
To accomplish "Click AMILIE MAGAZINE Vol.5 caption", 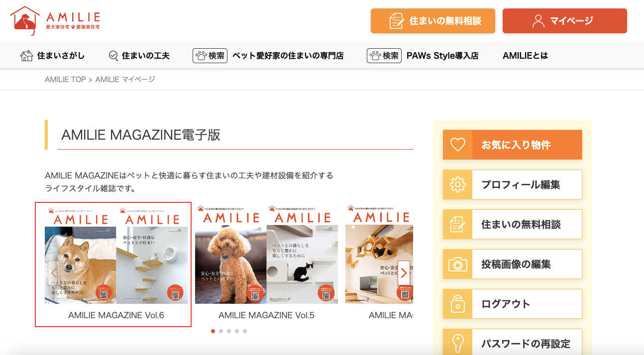I will click(266, 315).
